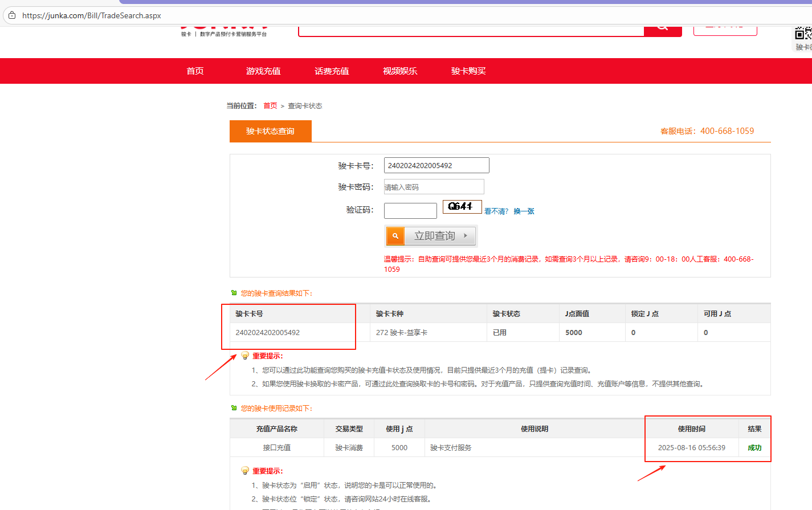The height and width of the screenshot is (510, 812).
Task: Click the site info lock icon in address bar
Action: pos(12,15)
